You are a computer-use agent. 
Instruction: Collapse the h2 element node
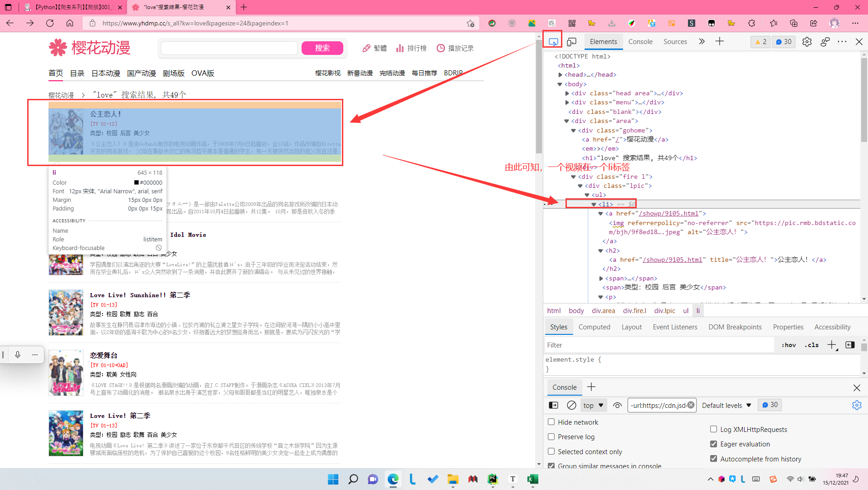point(601,251)
